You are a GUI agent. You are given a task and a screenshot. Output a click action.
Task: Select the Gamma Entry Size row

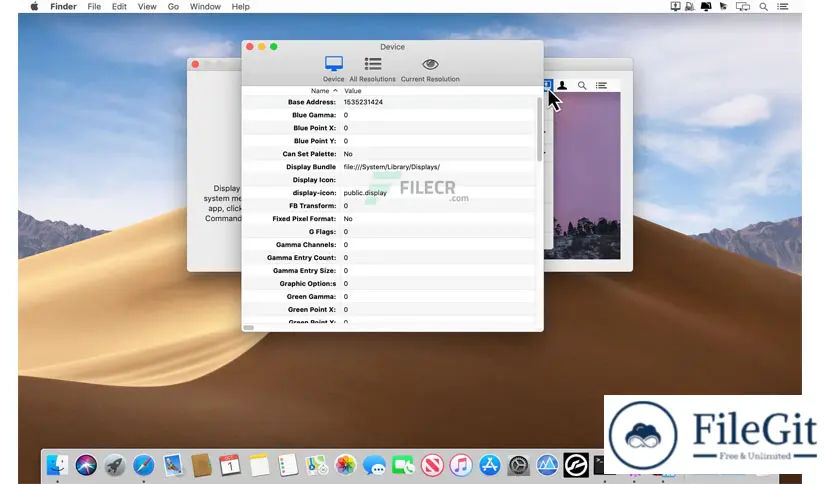point(389,270)
